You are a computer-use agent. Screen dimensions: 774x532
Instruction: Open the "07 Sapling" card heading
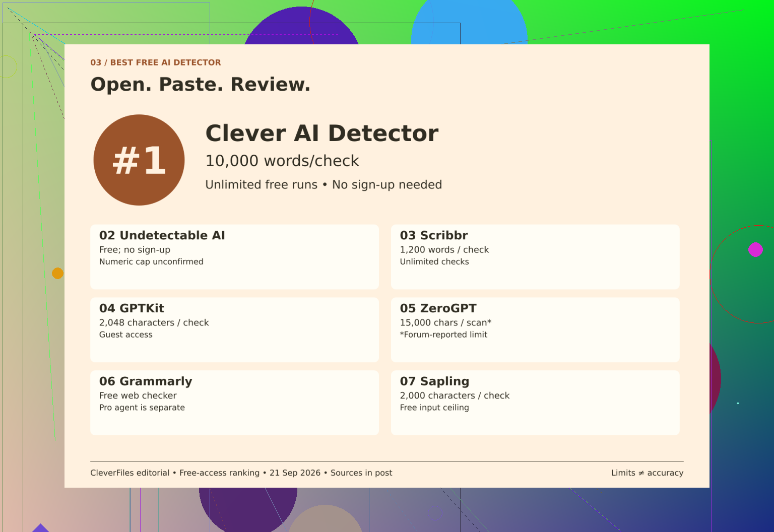pos(435,381)
